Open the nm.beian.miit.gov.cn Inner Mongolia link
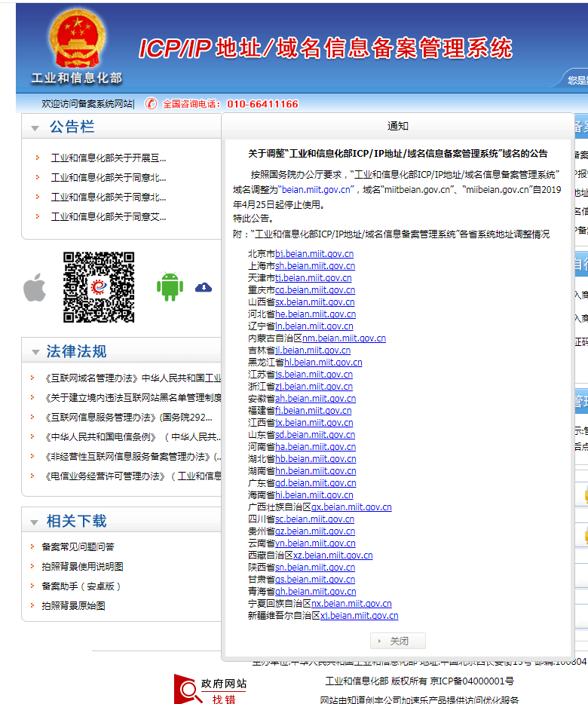Image resolution: width=588 pixels, height=704 pixels. (x=344, y=338)
